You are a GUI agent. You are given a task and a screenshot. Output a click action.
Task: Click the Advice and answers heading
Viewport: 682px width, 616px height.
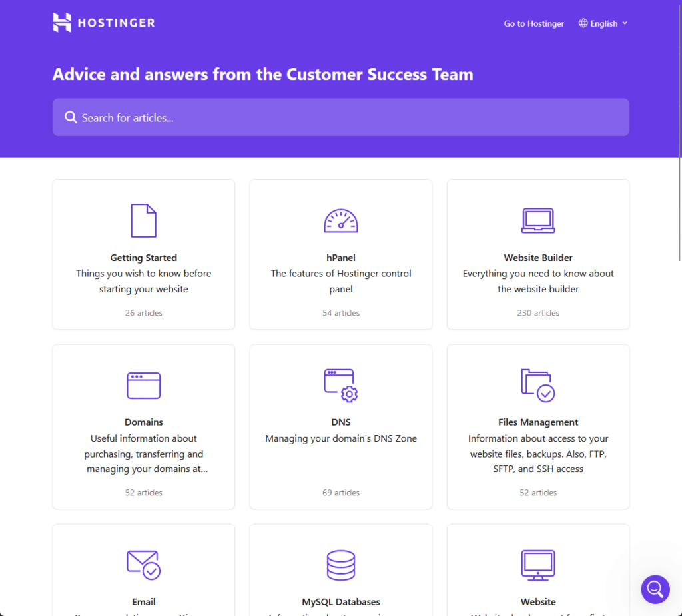[262, 74]
